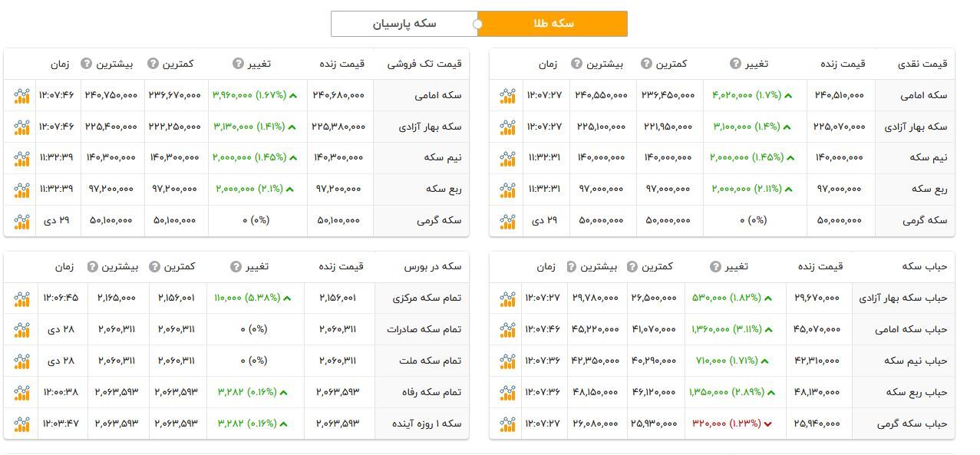This screenshot has width=980, height=455.
Task: Open chart icon for ربع سکه in قیمت تک فروشی table
Action: tap(21, 190)
